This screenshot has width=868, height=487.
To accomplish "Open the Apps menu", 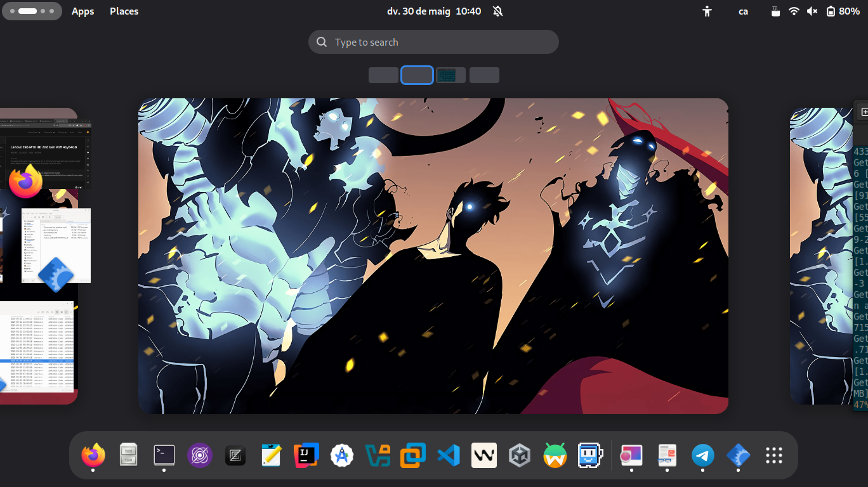I will point(83,11).
